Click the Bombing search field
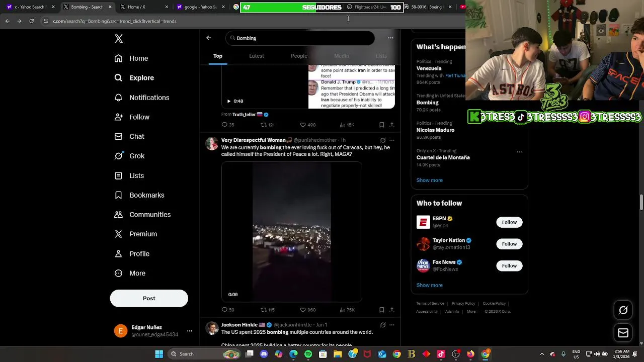This screenshot has width=644, height=362. click(x=300, y=38)
